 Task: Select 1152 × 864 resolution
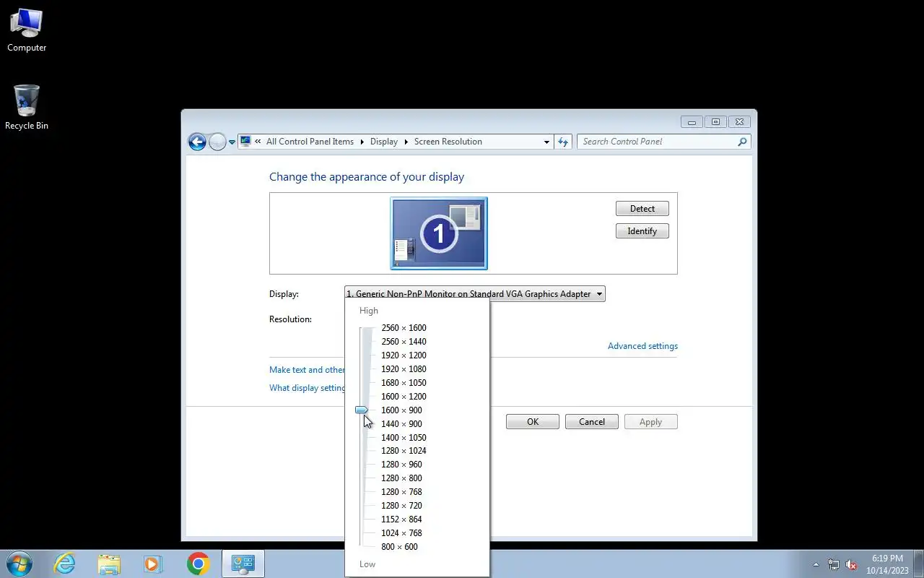pos(401,519)
